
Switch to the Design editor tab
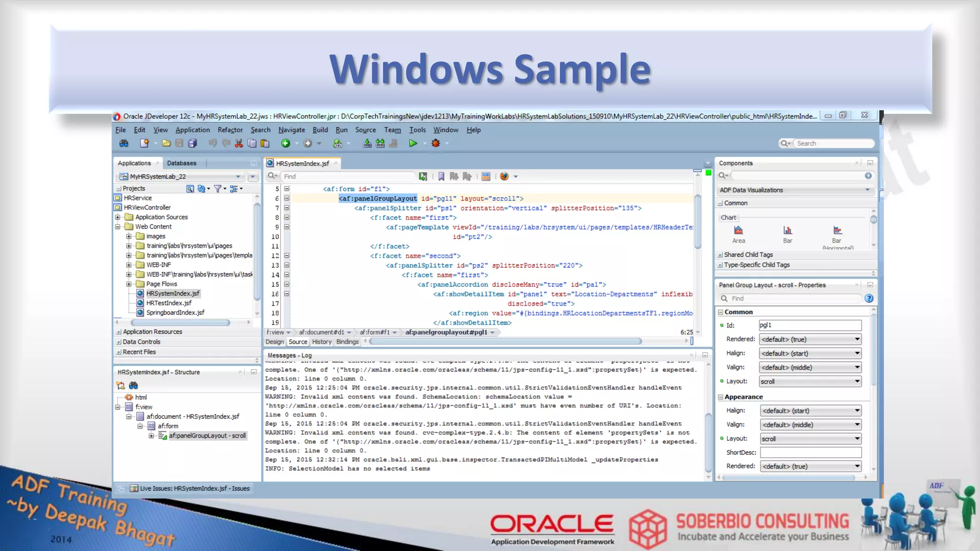pyautogui.click(x=275, y=342)
